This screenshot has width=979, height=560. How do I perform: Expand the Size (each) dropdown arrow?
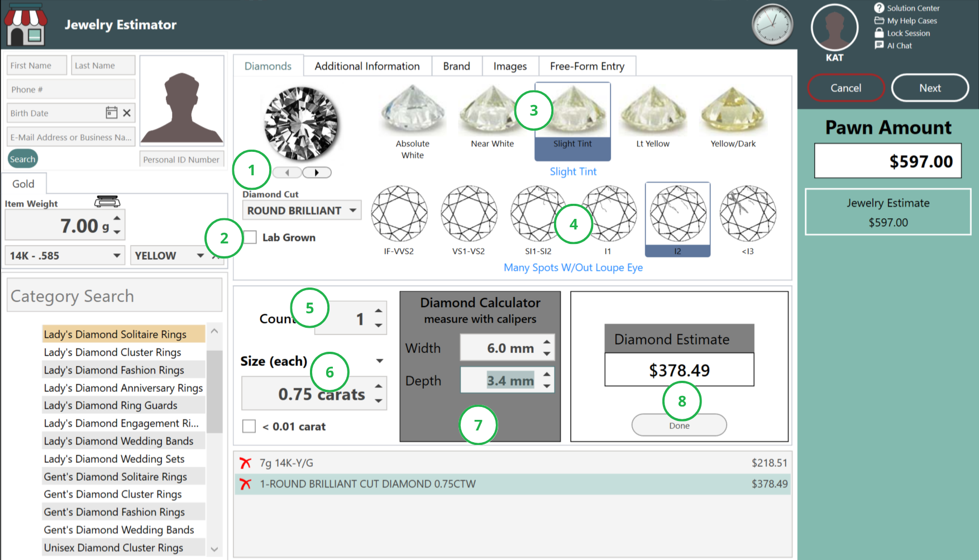click(380, 361)
